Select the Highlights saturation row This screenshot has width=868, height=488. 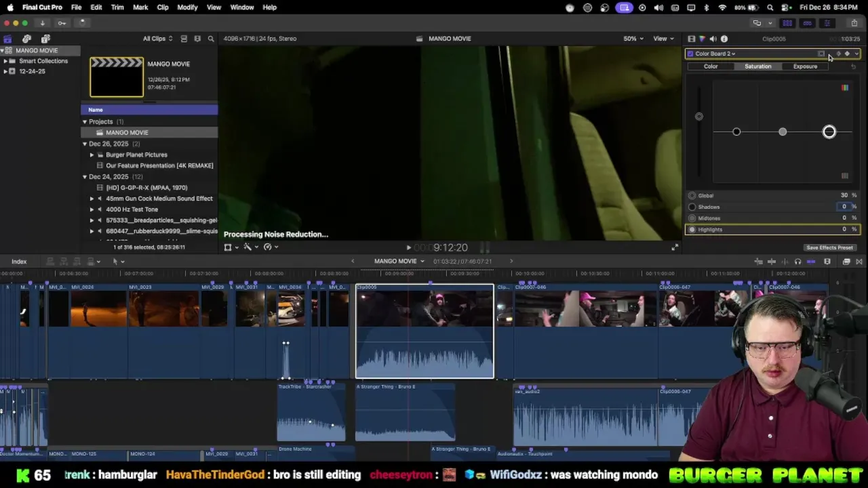tap(773, 230)
